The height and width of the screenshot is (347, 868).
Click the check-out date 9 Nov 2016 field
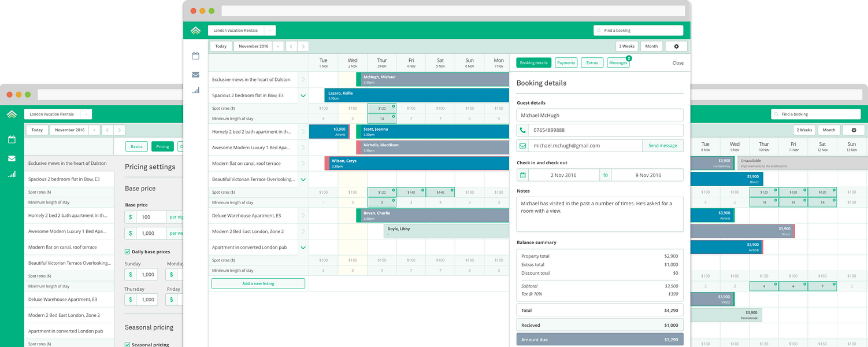[x=647, y=175]
